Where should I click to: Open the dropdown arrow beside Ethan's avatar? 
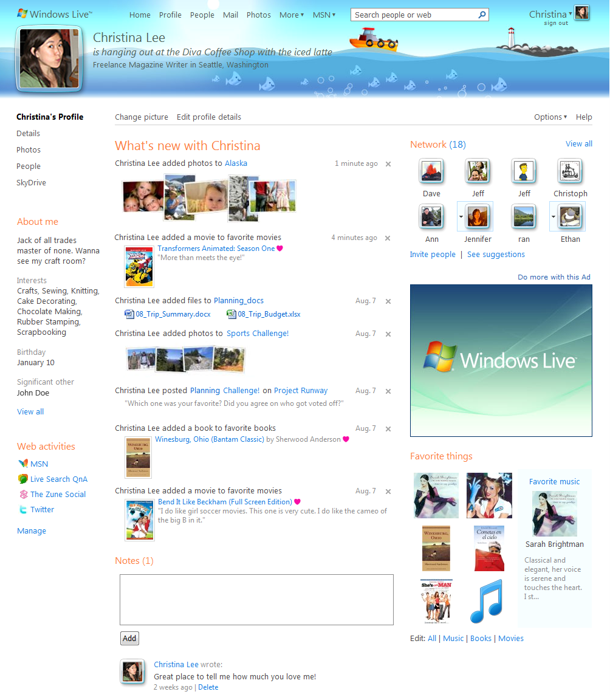(x=553, y=216)
